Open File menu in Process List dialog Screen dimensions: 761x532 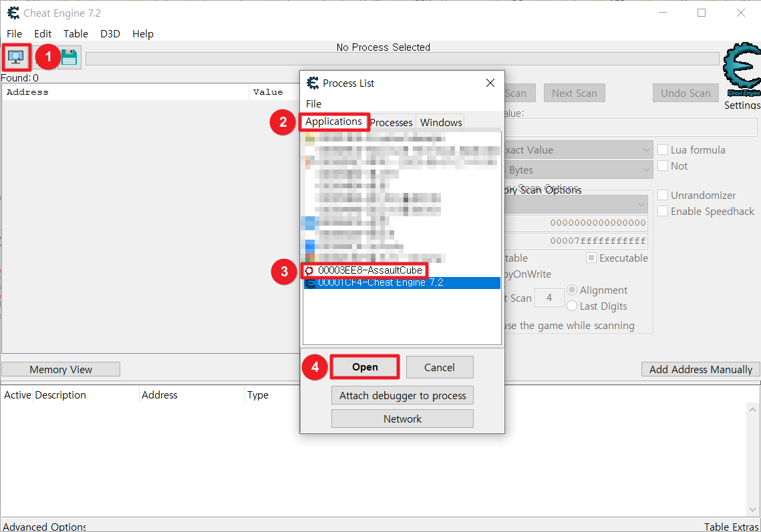(313, 103)
